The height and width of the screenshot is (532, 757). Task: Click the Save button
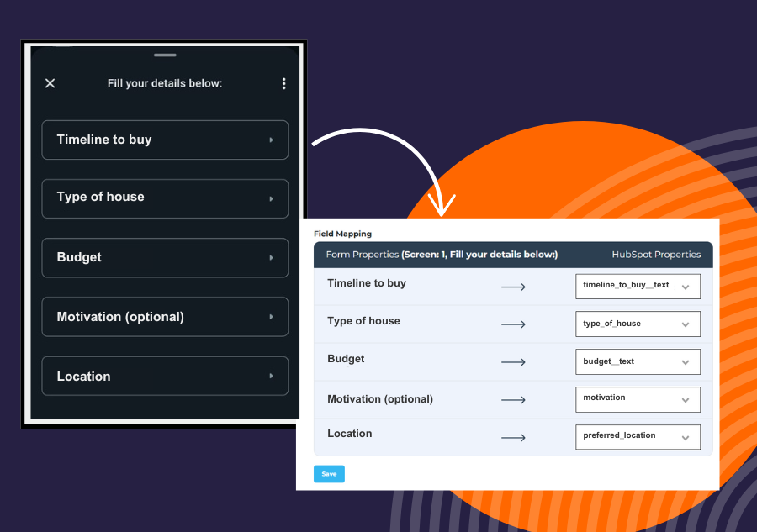point(329,474)
